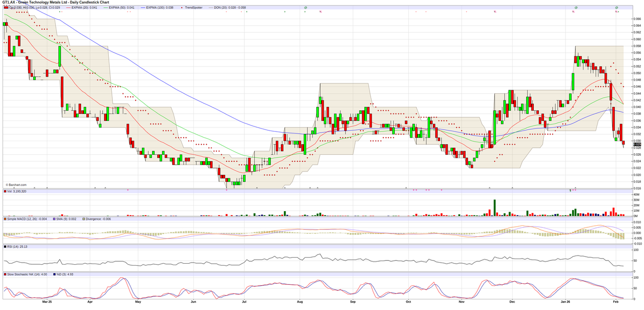
Task: Click the Feb date axis label
Action: pyautogui.click(x=615, y=302)
